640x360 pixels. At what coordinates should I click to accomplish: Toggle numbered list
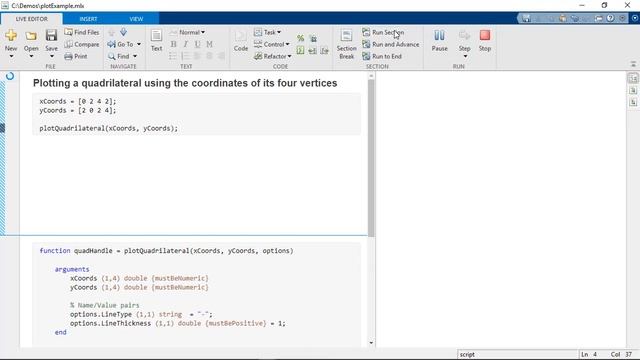pos(185,56)
